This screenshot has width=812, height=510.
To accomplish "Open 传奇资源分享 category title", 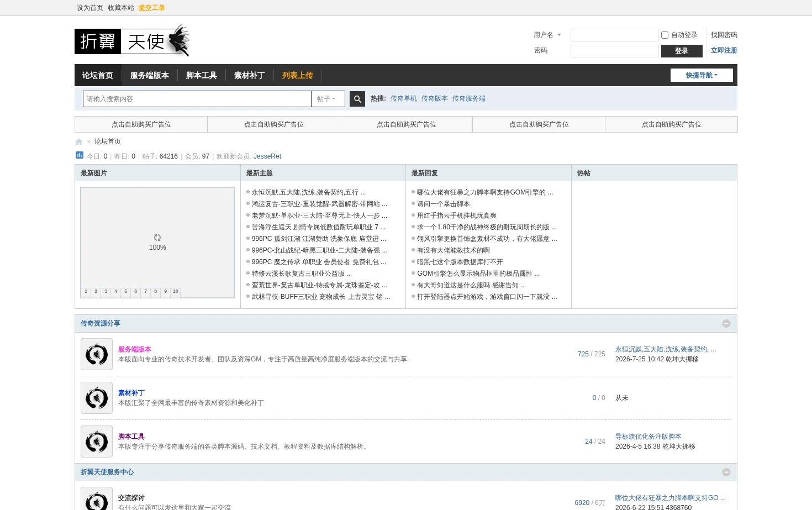I will coord(101,323).
